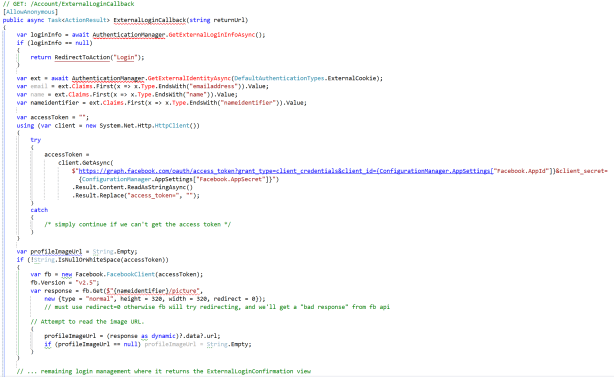Click the Task<ActionResult> return type
The height and width of the screenshot is (377, 614).
coord(79,20)
